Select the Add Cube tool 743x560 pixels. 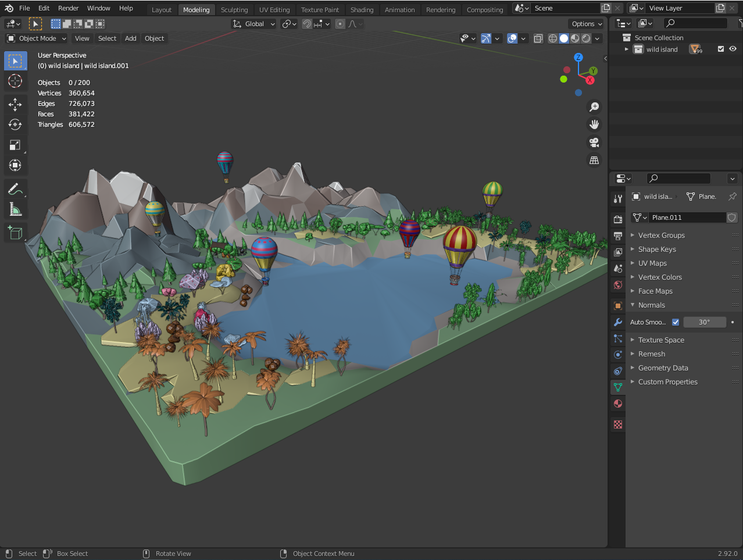pos(15,233)
